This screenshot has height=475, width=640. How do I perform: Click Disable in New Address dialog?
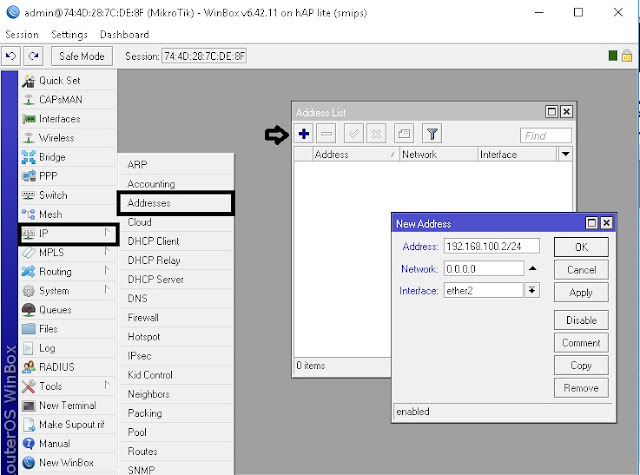(x=581, y=320)
